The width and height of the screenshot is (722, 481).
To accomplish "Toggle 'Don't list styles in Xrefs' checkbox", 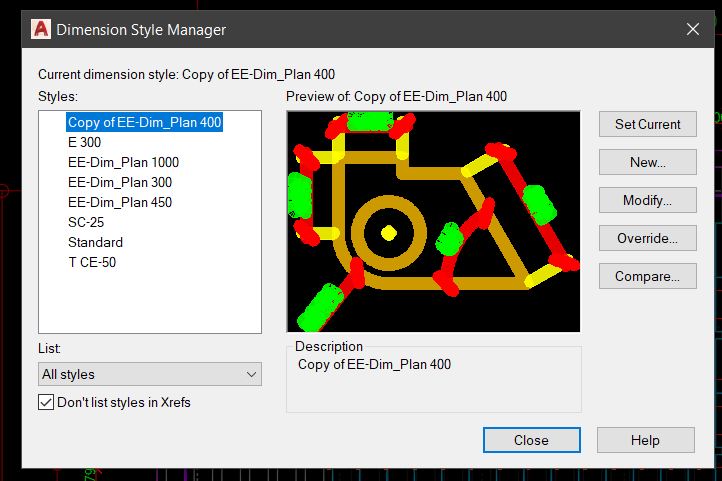I will 46,402.
